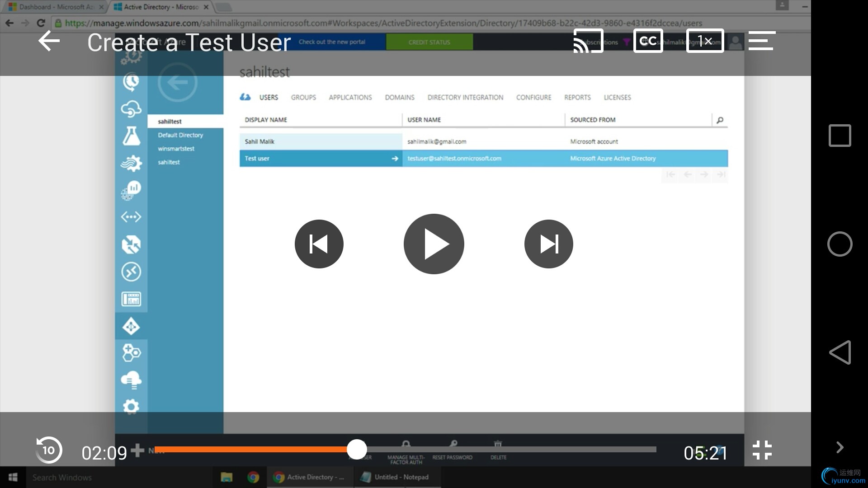Open the Networks arrows icon
This screenshot has width=868, height=488.
(131, 217)
